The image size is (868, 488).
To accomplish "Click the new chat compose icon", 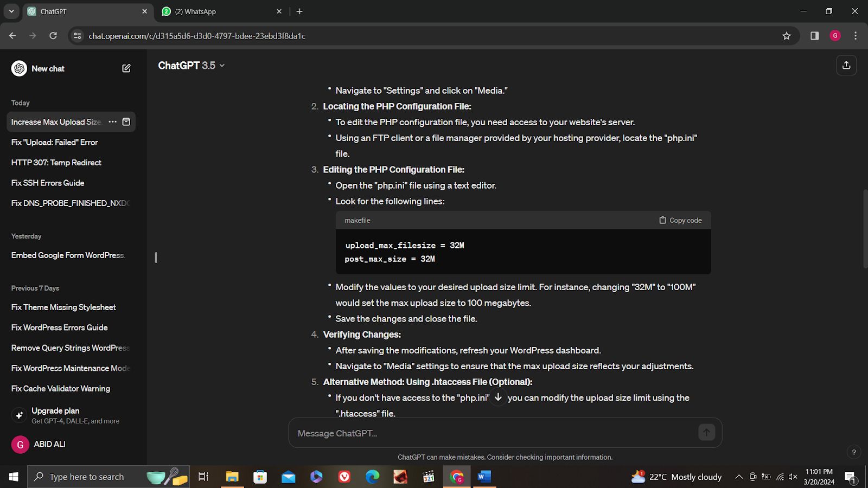I will [126, 68].
